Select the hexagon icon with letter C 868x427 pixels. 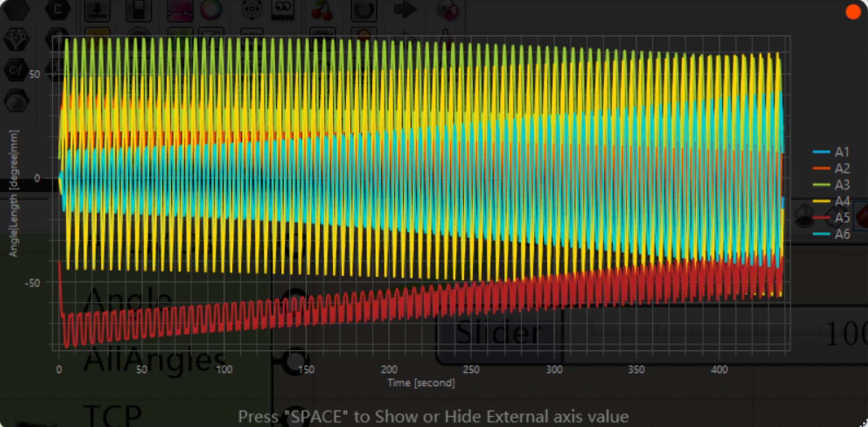coord(57,10)
